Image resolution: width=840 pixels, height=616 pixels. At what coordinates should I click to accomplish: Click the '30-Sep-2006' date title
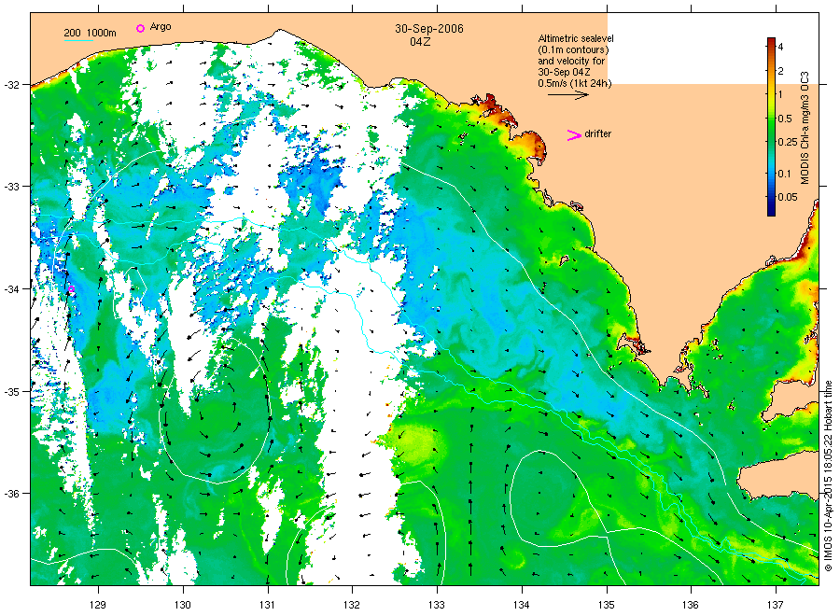click(x=429, y=29)
